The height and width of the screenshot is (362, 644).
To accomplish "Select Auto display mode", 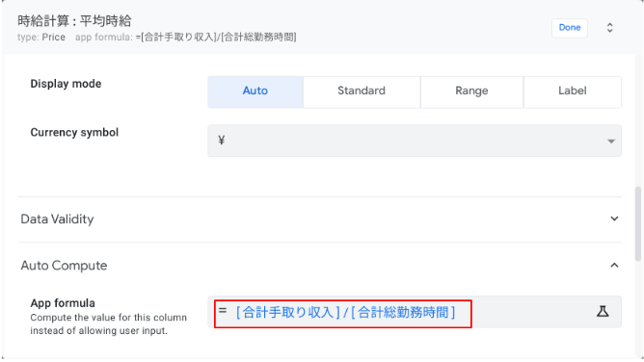I will click(255, 91).
